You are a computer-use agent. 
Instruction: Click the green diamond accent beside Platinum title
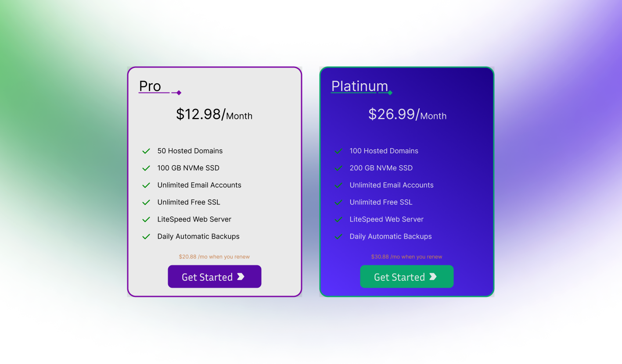390,93
